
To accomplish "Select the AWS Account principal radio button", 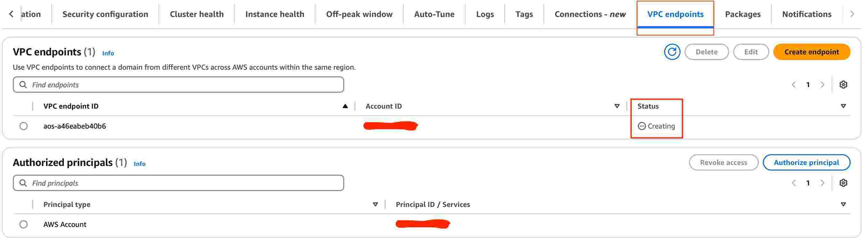I will (x=24, y=224).
